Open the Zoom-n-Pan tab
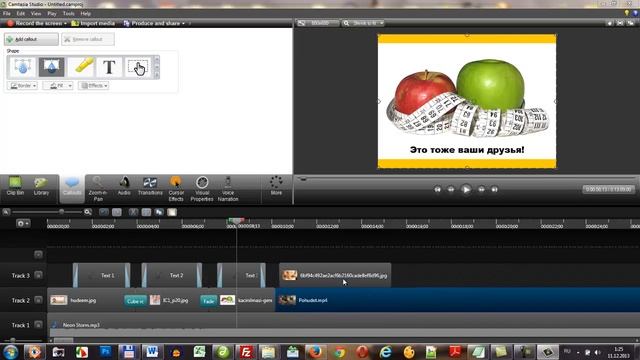 [x=98, y=189]
